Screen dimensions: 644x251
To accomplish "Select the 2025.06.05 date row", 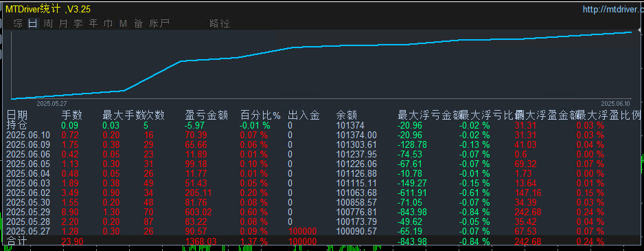I will tap(28, 164).
